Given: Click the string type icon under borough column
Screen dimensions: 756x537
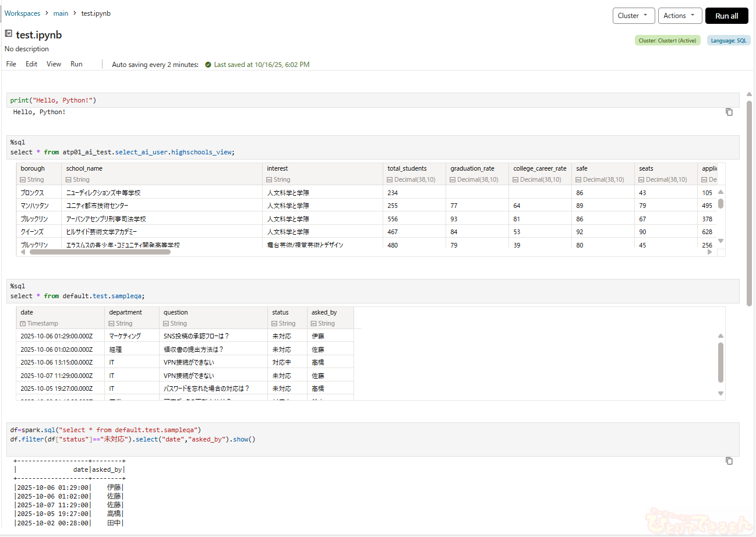Looking at the screenshot, I should pos(23,179).
